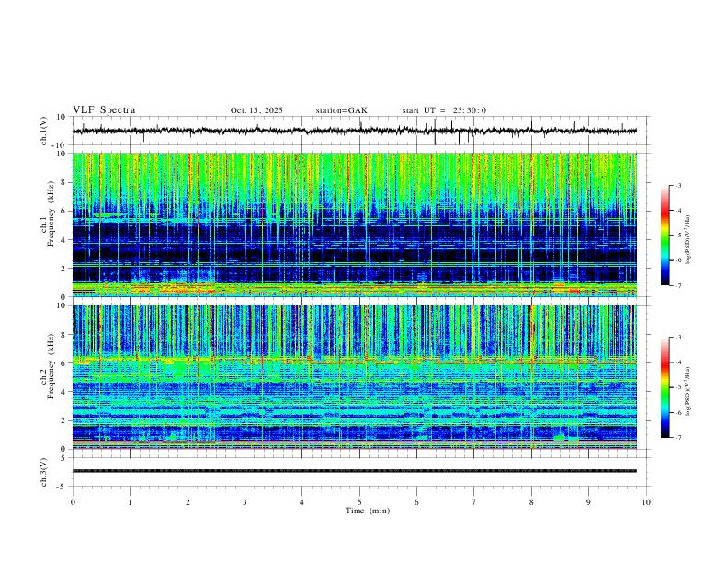Click time axis tick label '9'
728x563 pixels.
588,502
